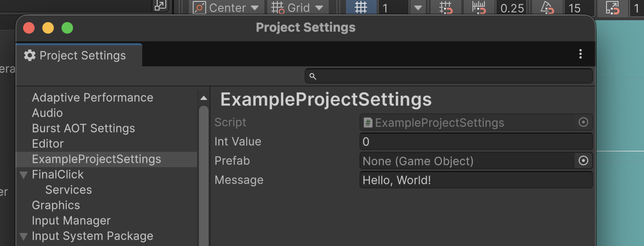Select Input Manager settings category
Screen dimensions: 644x246
pos(71,221)
